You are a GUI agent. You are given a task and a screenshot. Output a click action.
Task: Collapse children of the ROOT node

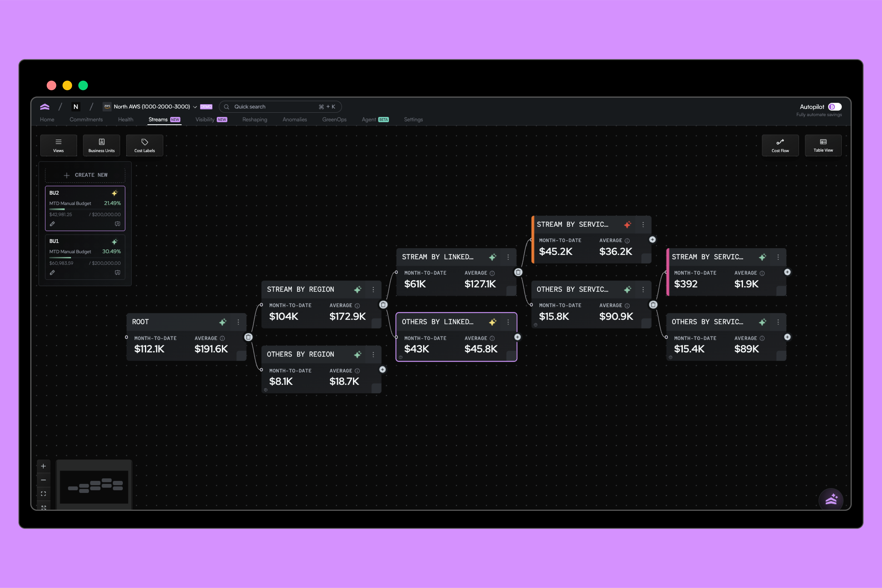click(248, 337)
